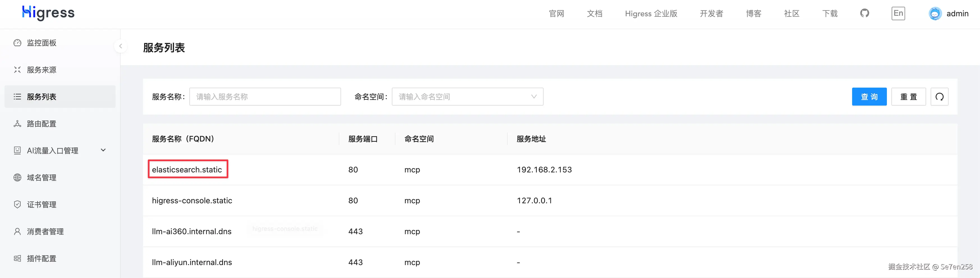Viewport: 980px width, 278px height.
Task: Click the 服务来源 sidebar icon
Action: pos(17,70)
